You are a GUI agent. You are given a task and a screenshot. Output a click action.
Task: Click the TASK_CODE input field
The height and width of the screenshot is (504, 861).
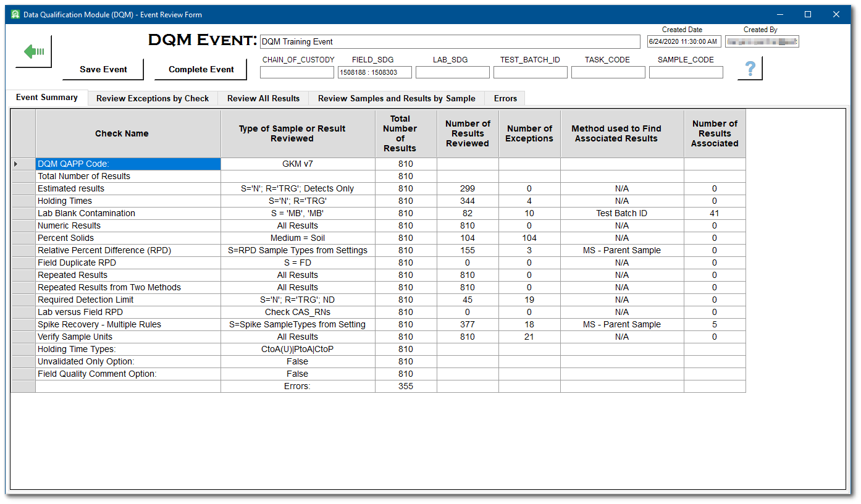[x=608, y=72]
